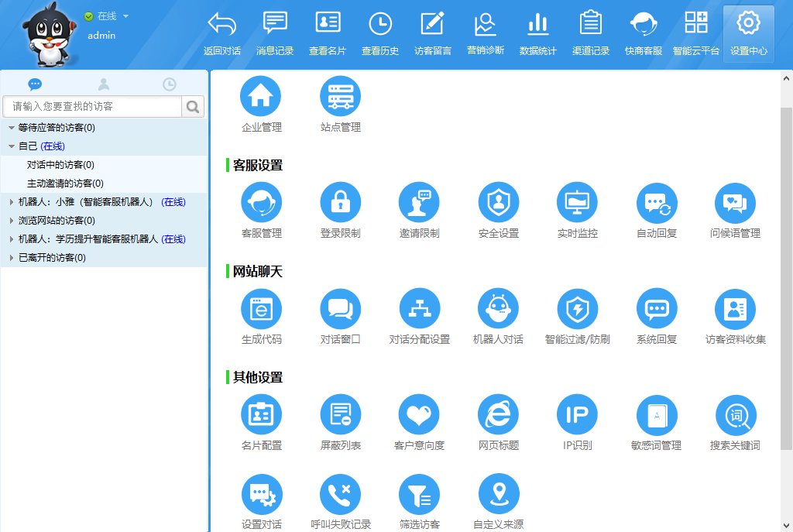
Task: Select 对话中的访客 in the list
Action: pyautogui.click(x=60, y=165)
